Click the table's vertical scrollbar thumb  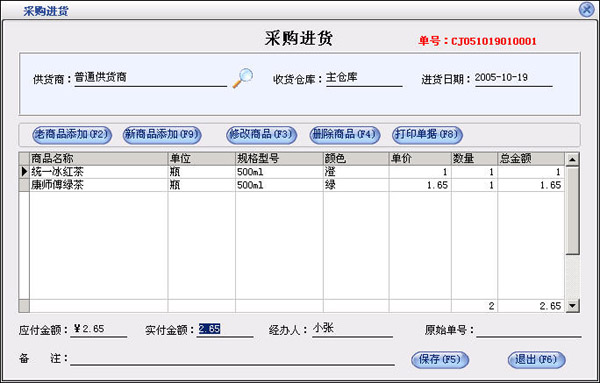click(572, 210)
